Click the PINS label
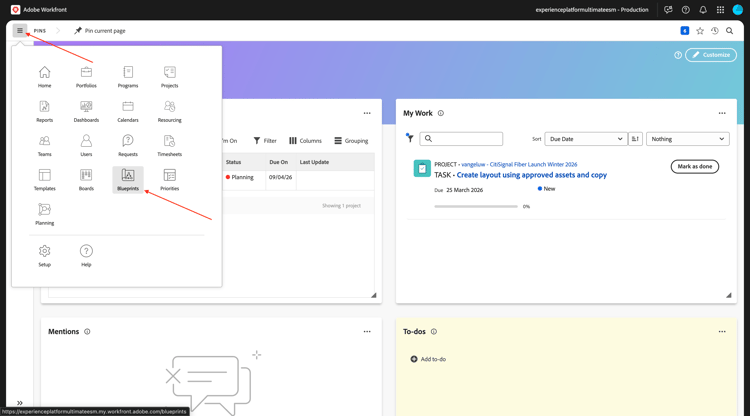 pyautogui.click(x=40, y=31)
